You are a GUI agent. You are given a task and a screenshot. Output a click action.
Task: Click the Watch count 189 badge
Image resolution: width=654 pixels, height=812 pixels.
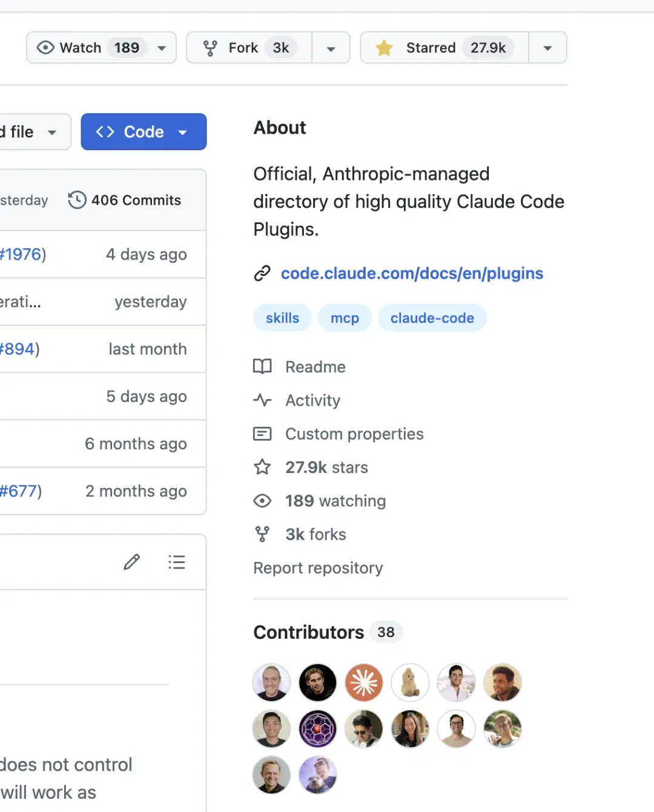click(x=127, y=48)
